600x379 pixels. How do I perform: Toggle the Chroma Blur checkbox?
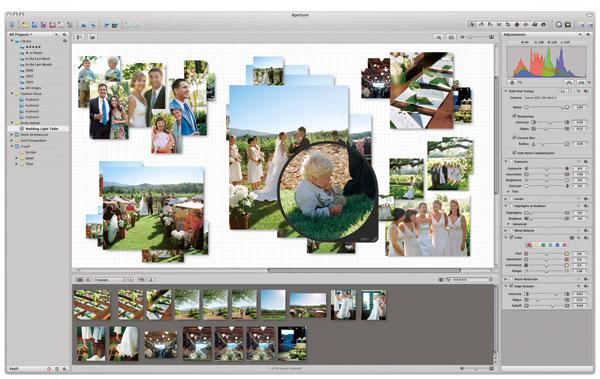click(514, 137)
